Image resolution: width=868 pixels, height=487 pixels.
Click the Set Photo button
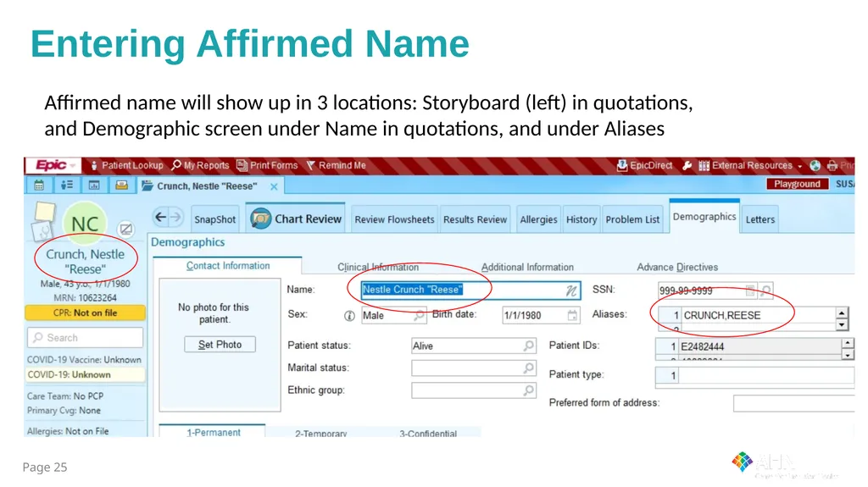220,344
